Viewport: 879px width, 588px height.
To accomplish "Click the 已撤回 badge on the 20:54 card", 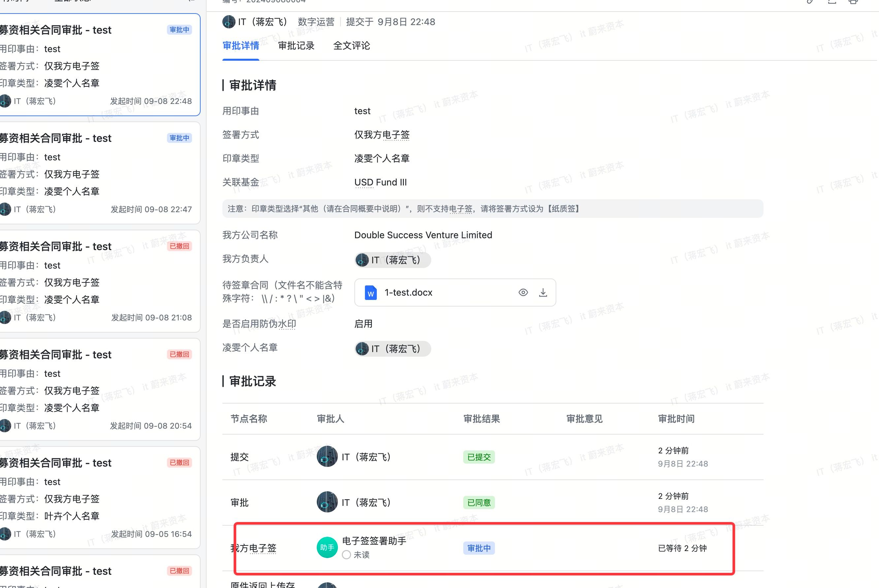I will pyautogui.click(x=179, y=354).
